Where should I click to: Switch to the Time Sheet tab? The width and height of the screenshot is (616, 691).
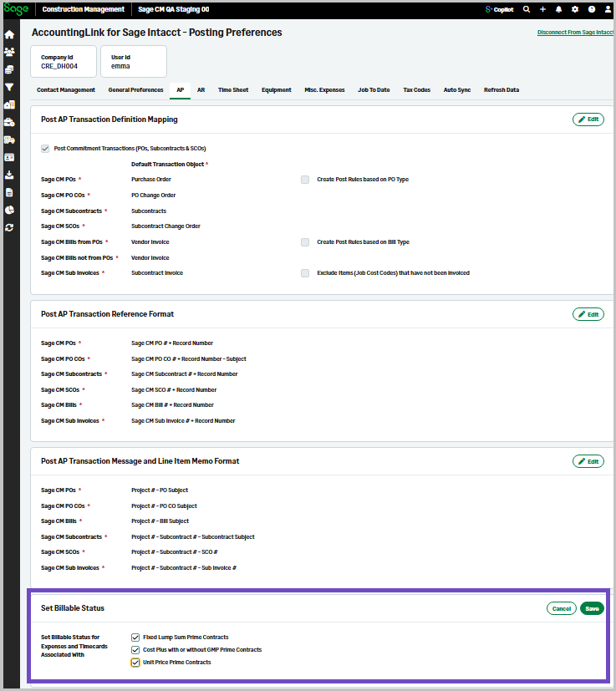pos(233,89)
